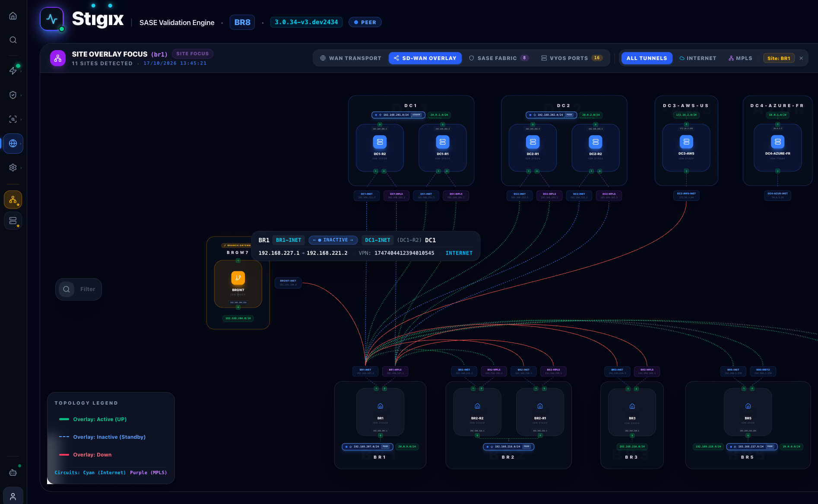Select the DC2-R2 router icon

click(596, 142)
